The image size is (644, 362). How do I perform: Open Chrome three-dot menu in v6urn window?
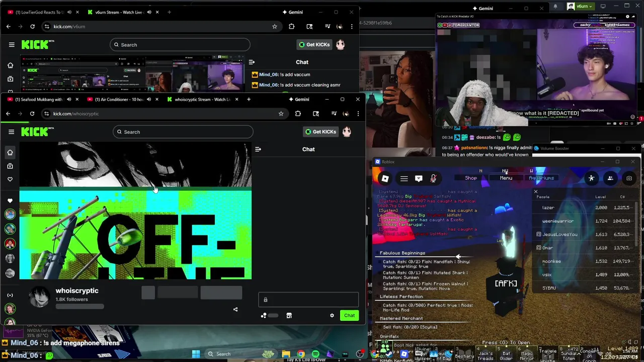(352, 27)
